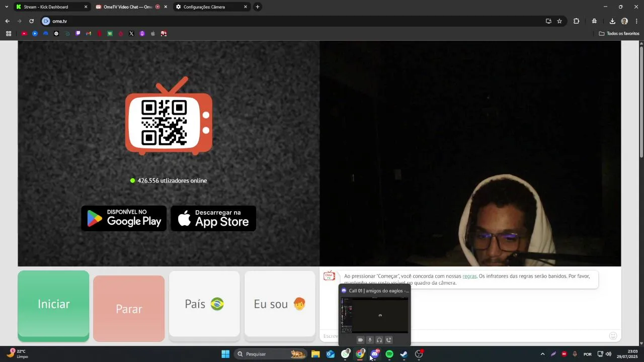Click the camera site-info icon in address bar

click(x=46, y=21)
